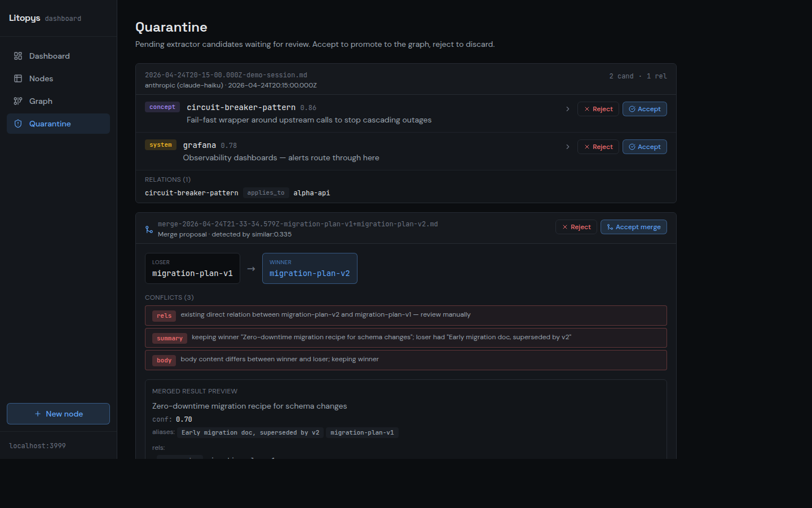Click the checkmark icon inside grafana Accept button
This screenshot has height=508, width=812.
pos(633,146)
